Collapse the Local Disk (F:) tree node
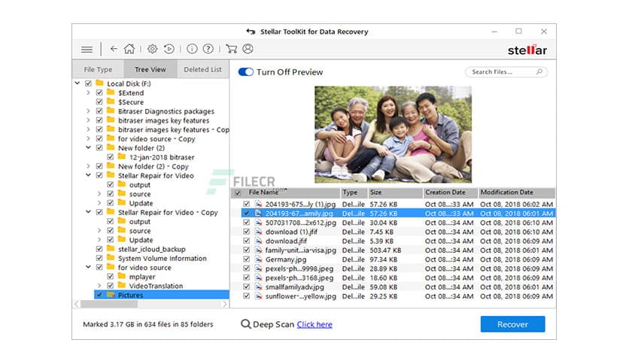Viewport: 629px width, 364px height. point(77,83)
